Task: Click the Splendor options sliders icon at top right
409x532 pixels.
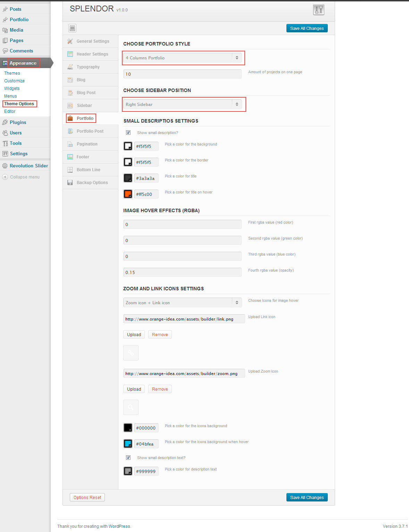Action: click(x=318, y=10)
